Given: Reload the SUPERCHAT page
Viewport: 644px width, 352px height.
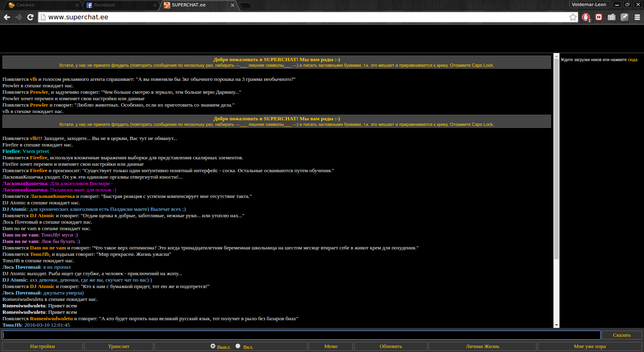Looking at the screenshot, I should pos(30,17).
